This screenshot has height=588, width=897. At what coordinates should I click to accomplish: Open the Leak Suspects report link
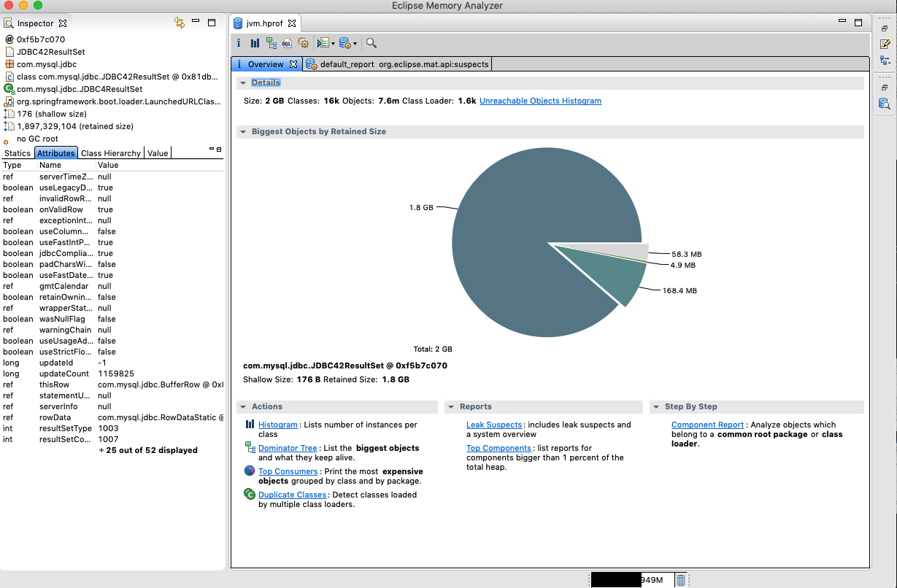click(494, 425)
